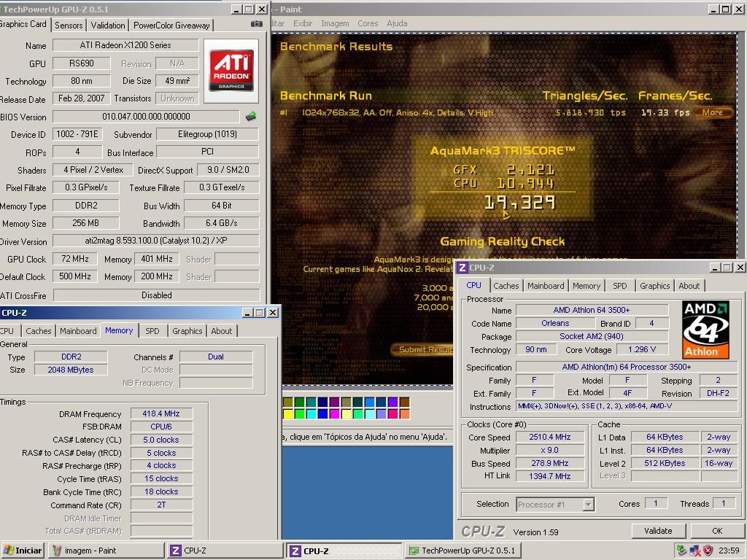Click the Iniciar start button
Viewport: 747px width, 560px height.
click(x=23, y=551)
